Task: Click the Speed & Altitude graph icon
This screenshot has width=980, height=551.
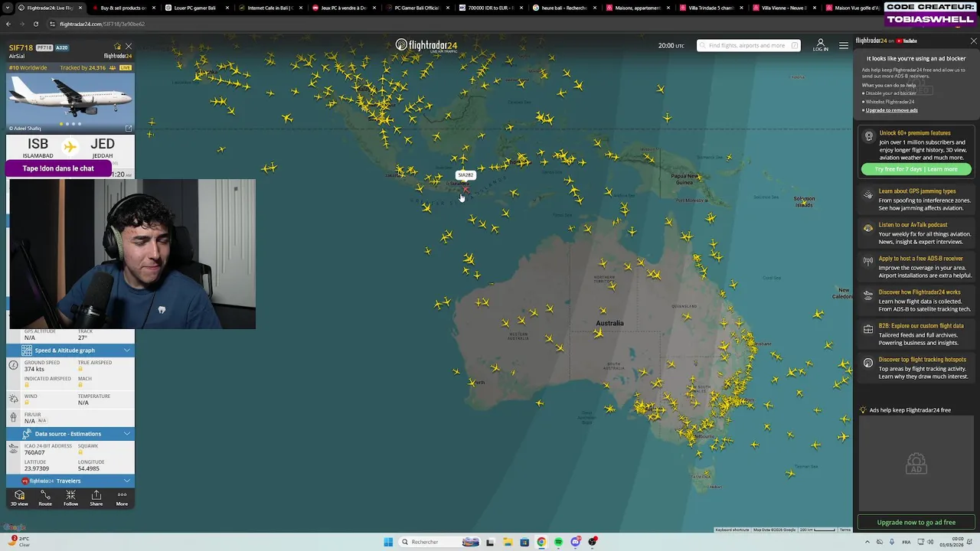Action: point(27,350)
